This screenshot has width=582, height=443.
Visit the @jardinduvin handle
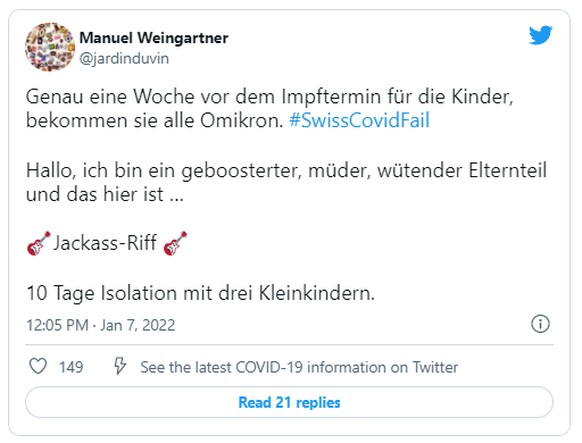(124, 59)
